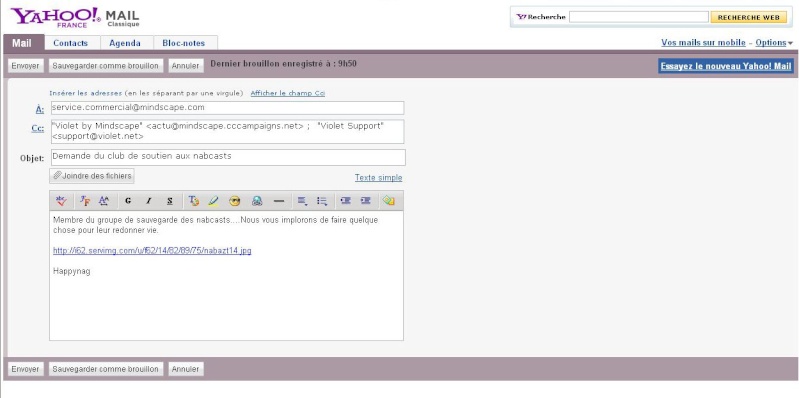Image resolution: width=799 pixels, height=398 pixels.
Task: Pick a highlight color
Action: pyautogui.click(x=214, y=201)
